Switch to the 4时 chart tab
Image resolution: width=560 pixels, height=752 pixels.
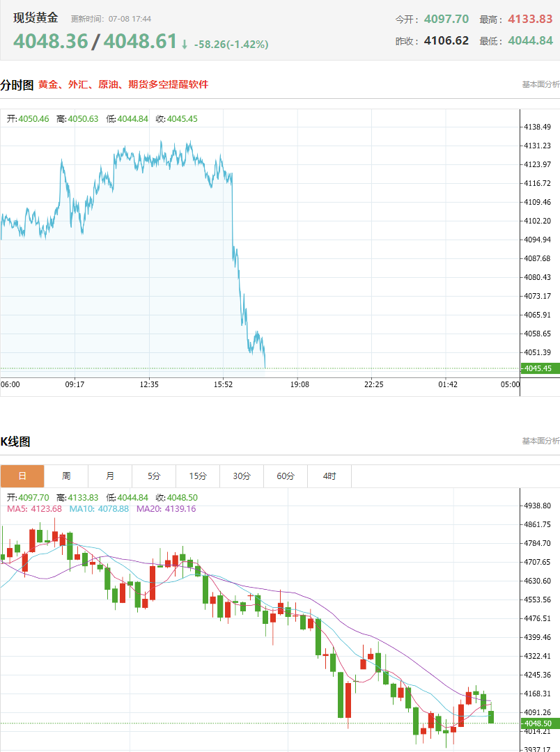pos(329,476)
